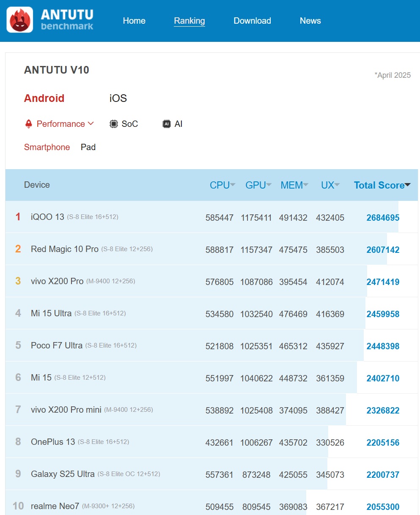Click the total score 2200737
This screenshot has height=515, width=420.
[383, 475]
